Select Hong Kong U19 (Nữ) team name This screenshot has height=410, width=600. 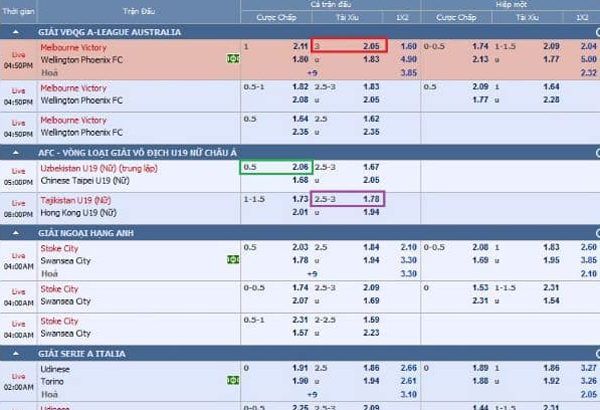point(78,213)
